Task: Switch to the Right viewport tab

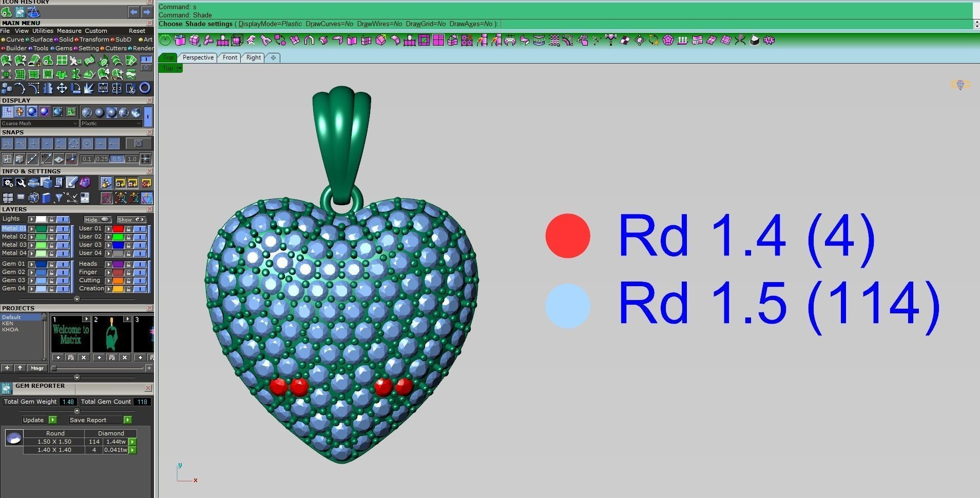Action: tap(254, 57)
